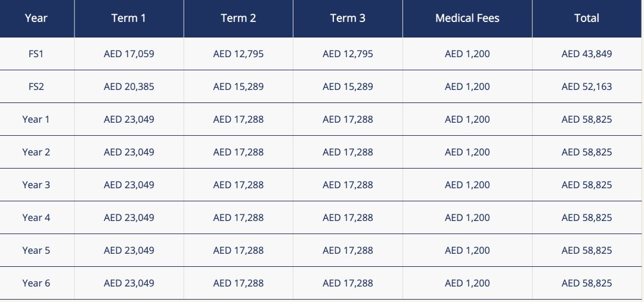Select the Year 3 row label
This screenshot has width=644, height=302.
(x=36, y=185)
